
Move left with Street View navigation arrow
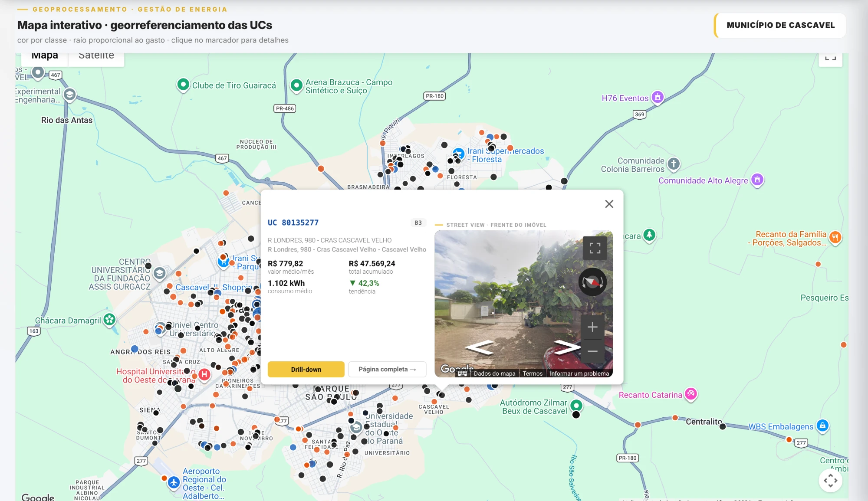point(480,347)
